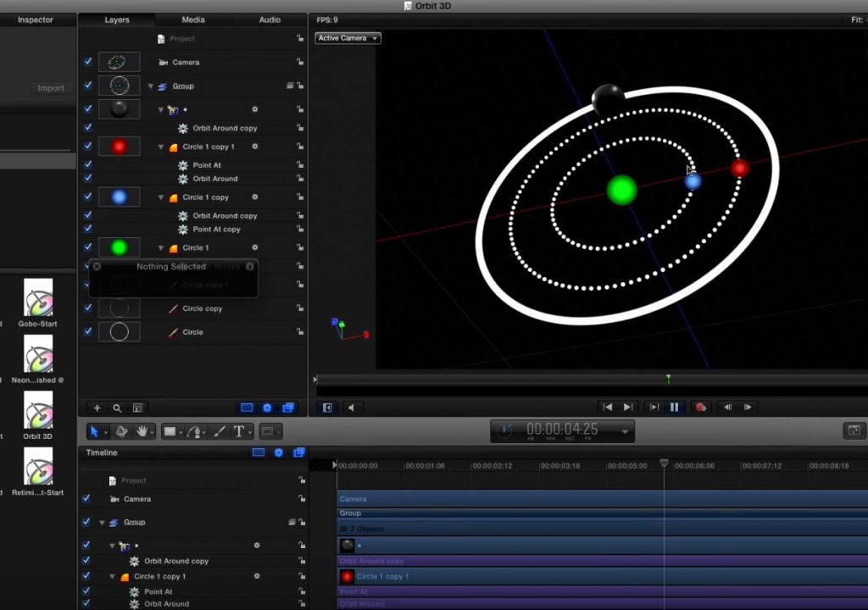Uncheck the Circle 1 layer

point(88,247)
